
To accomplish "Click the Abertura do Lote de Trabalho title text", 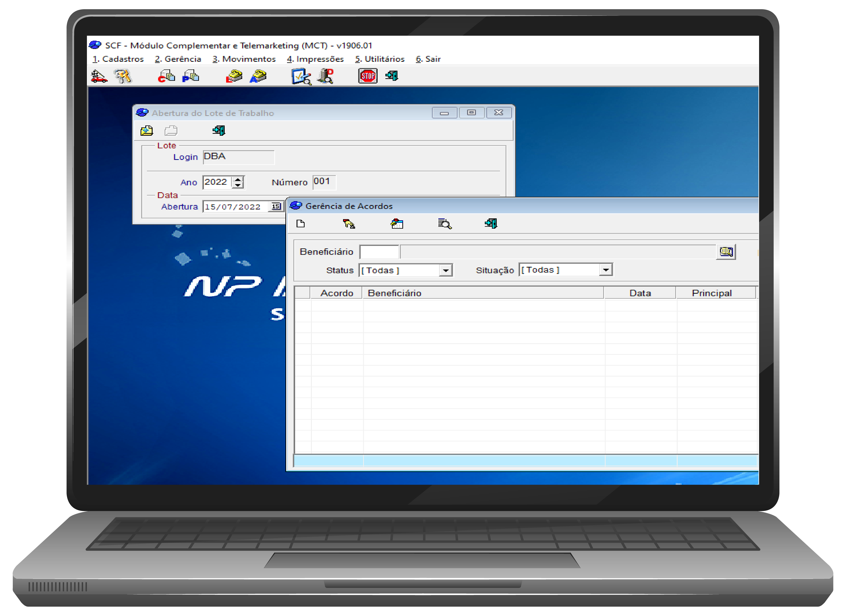I will (x=213, y=113).
